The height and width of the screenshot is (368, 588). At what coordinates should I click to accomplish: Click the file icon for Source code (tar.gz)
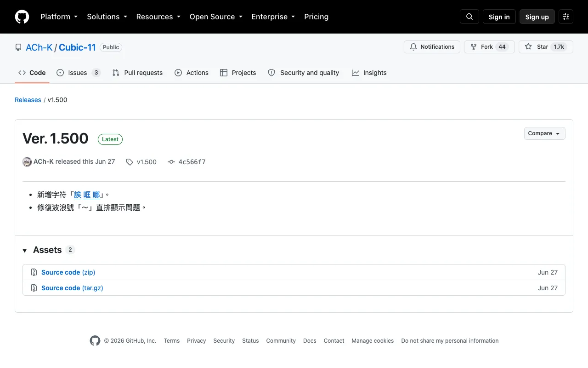click(34, 288)
